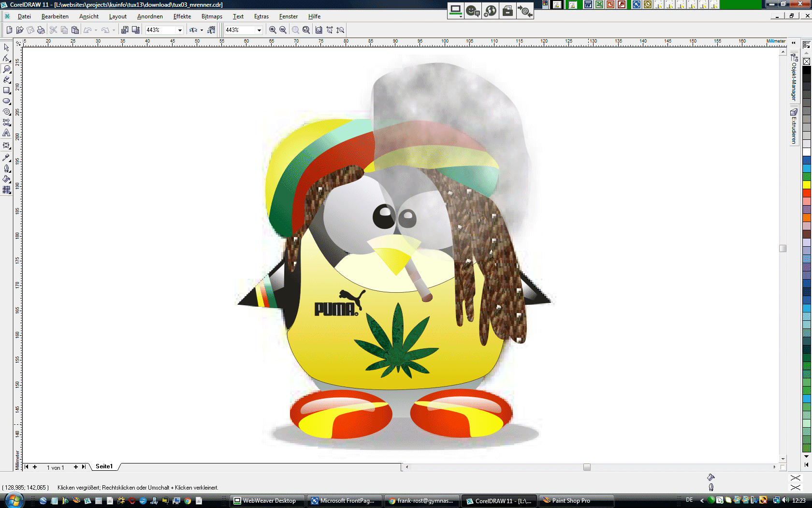The image size is (812, 508).
Task: Click the Cut scissors icon
Action: point(54,30)
